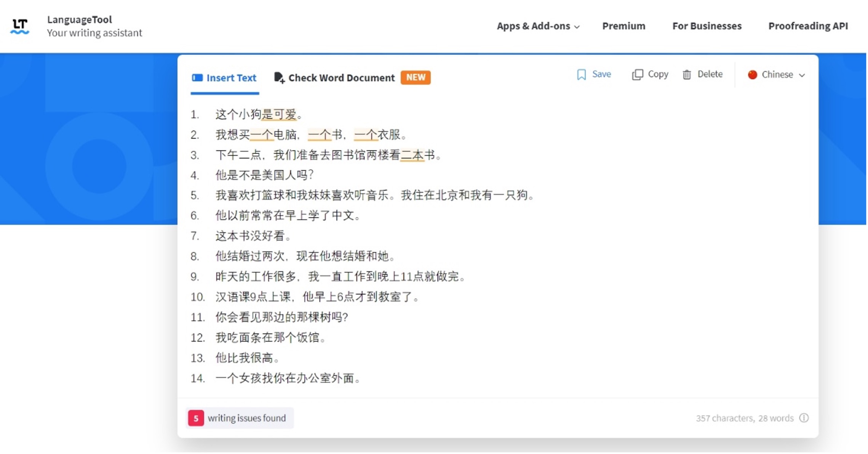Viewport: 868px width, 454px height.
Task: Click the underlined 二本 error in line 3
Action: click(x=413, y=155)
